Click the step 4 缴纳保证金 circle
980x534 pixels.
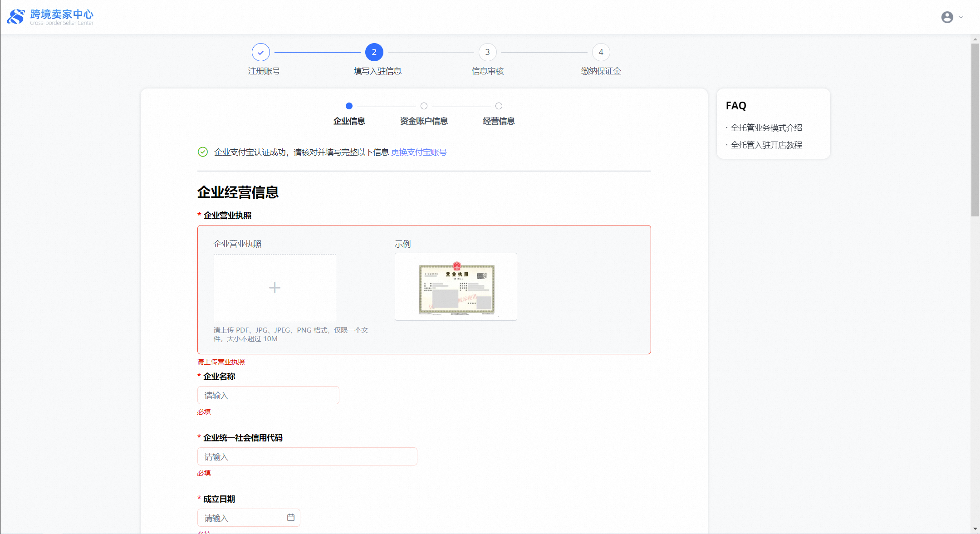601,52
